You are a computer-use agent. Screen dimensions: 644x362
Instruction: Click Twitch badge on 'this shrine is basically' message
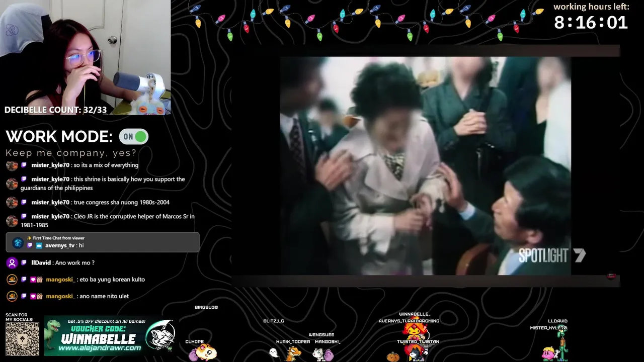[24, 179]
